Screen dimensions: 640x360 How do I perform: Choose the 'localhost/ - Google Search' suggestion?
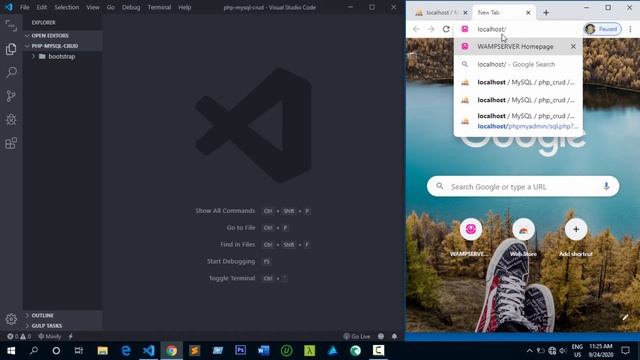(x=518, y=64)
